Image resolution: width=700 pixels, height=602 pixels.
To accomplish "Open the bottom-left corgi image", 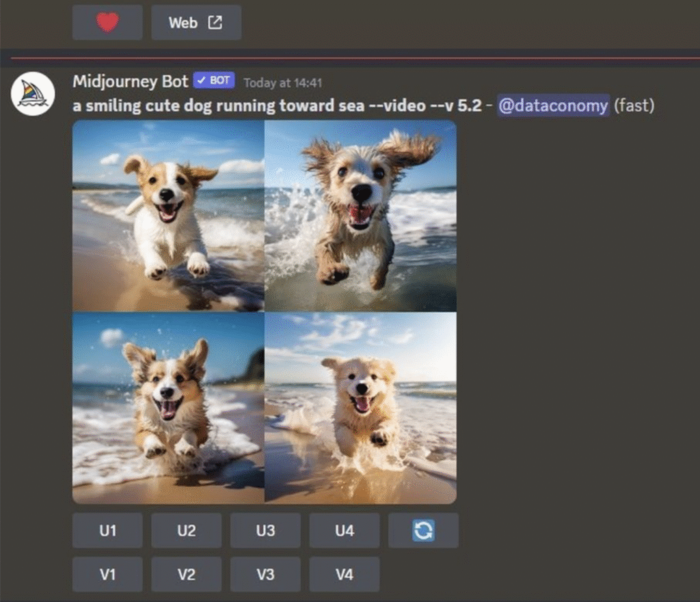I will point(168,408).
